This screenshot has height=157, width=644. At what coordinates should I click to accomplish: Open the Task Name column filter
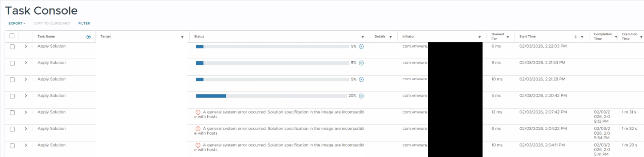[89, 37]
